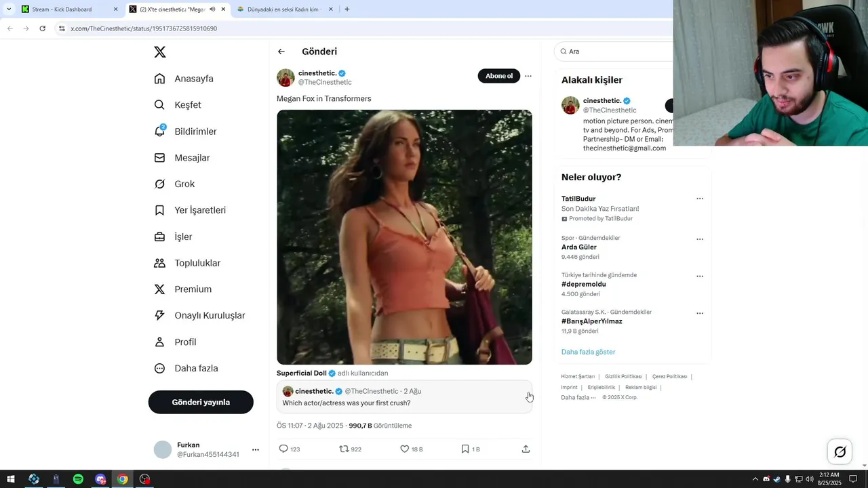The image size is (868, 488).
Task: Open taskbar clock showing 2:12 AM
Action: pos(829,479)
